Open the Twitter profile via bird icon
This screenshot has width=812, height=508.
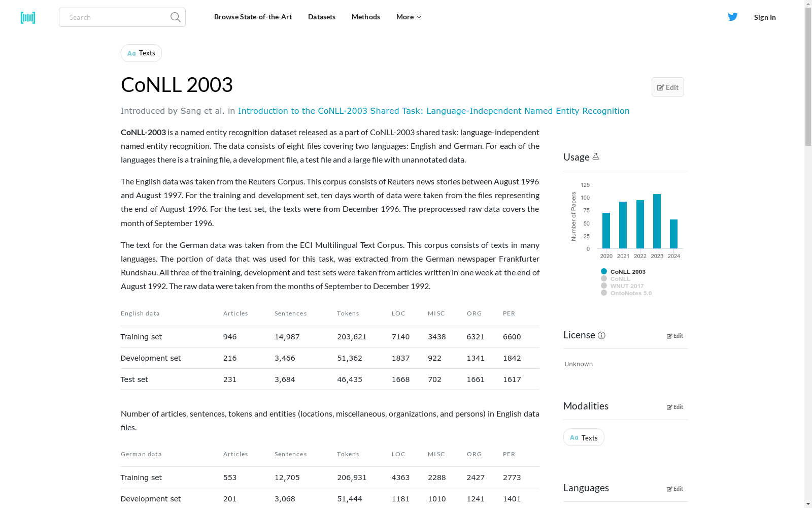tap(732, 16)
